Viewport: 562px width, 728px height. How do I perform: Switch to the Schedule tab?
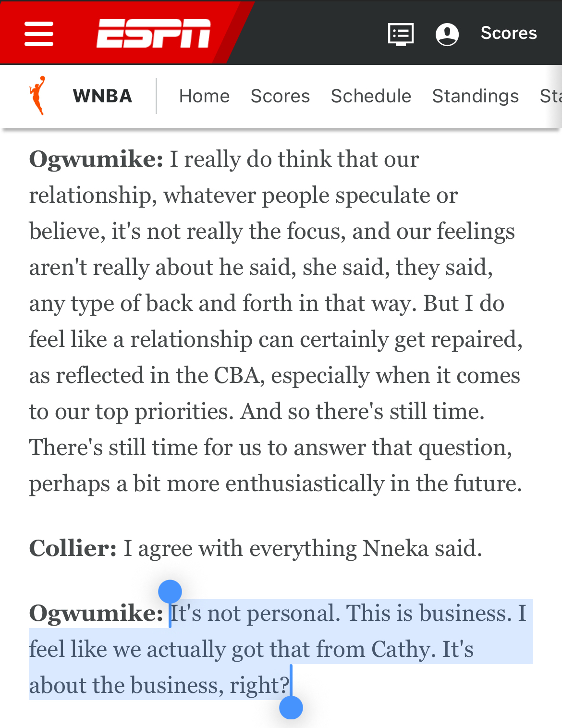(371, 96)
